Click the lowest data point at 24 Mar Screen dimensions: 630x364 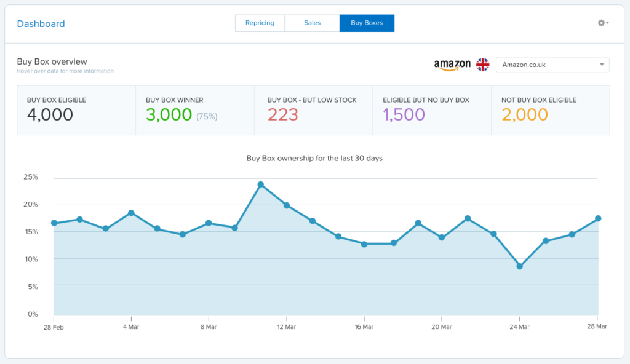(x=519, y=266)
